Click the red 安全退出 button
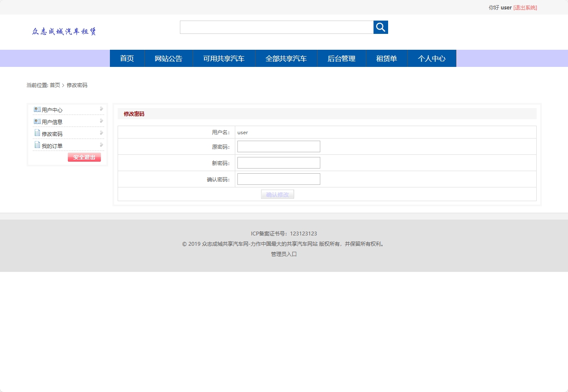 tap(84, 157)
